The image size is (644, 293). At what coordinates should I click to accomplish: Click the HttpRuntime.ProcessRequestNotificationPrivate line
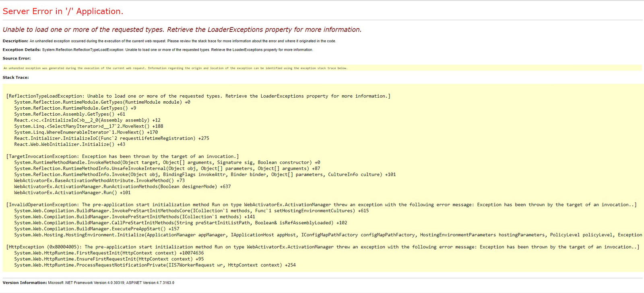tap(155, 265)
